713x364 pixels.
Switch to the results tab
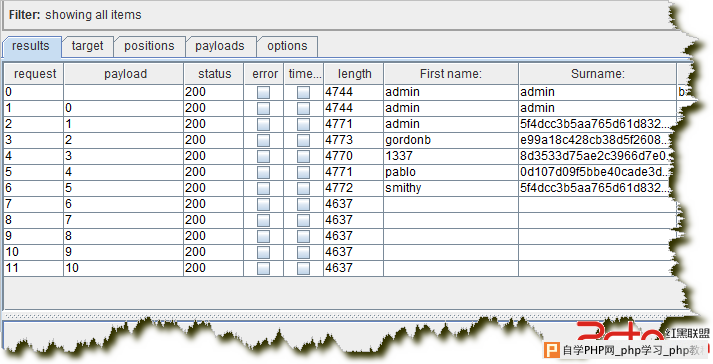(x=31, y=46)
